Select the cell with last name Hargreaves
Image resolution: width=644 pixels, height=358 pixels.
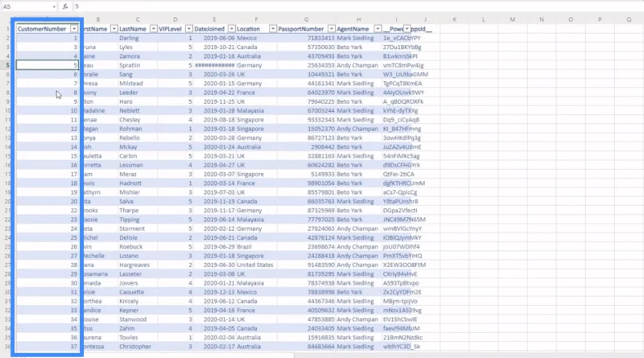click(138, 265)
